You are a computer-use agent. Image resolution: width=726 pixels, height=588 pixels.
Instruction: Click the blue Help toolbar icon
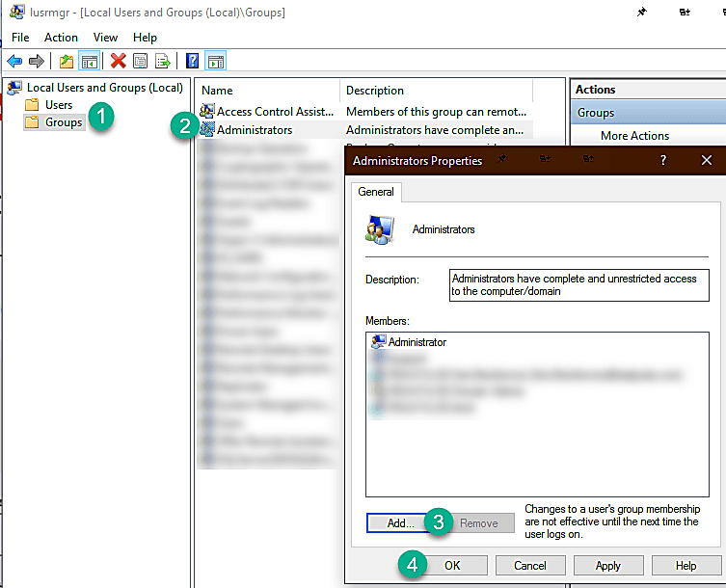(x=192, y=61)
